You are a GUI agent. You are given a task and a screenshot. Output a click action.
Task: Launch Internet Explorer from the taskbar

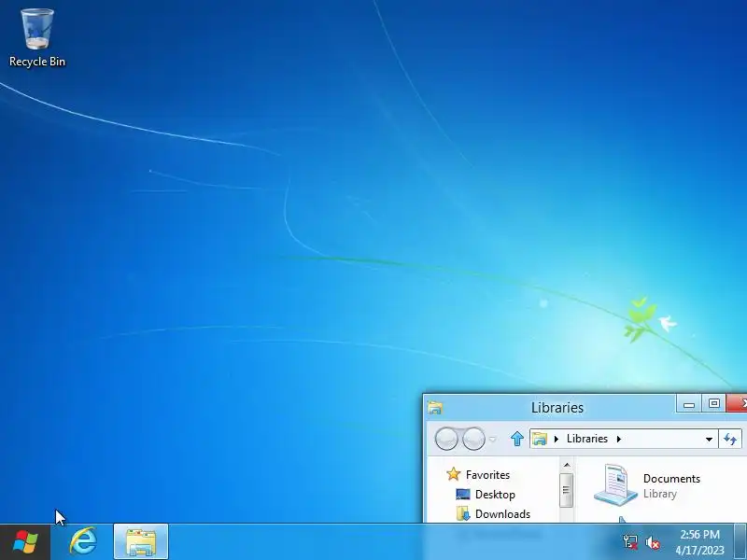(83, 542)
